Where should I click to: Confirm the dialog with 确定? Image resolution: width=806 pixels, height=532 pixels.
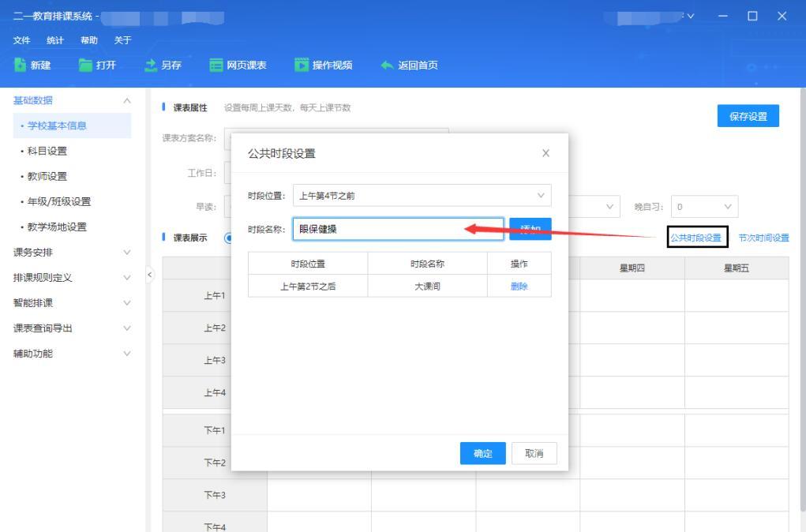pos(482,453)
